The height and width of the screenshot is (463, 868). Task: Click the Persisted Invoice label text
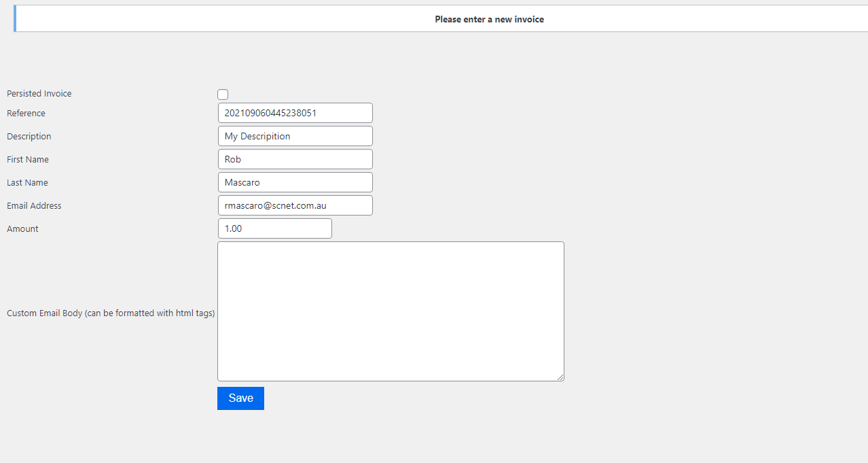pos(39,94)
